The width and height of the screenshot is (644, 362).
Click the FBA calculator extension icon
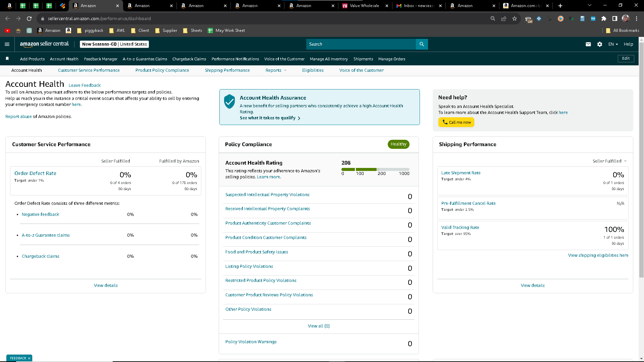[593, 19]
